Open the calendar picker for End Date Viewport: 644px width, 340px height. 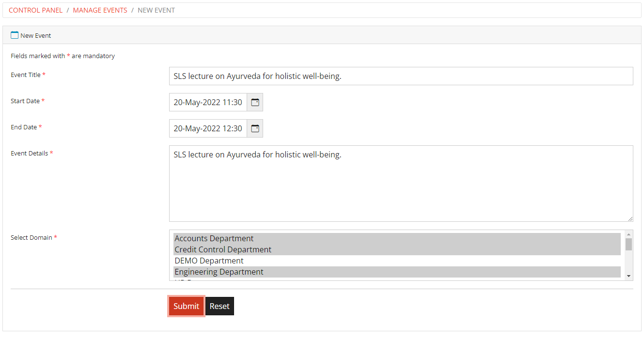tap(254, 128)
